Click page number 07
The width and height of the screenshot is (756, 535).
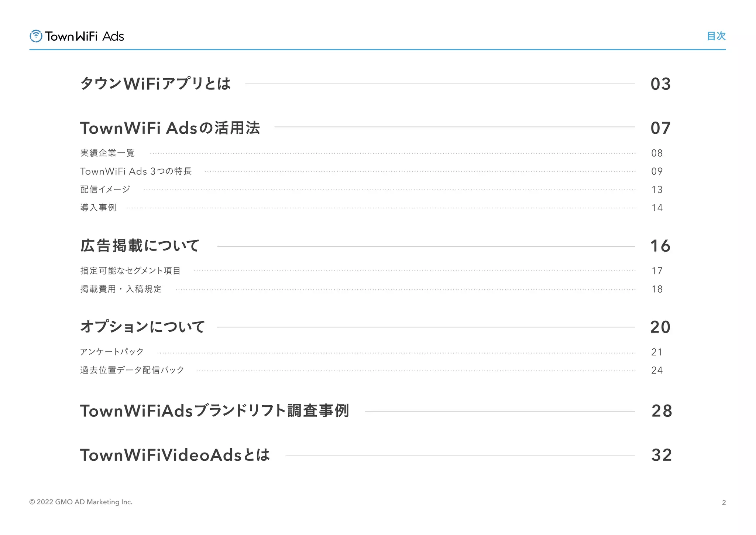point(660,128)
